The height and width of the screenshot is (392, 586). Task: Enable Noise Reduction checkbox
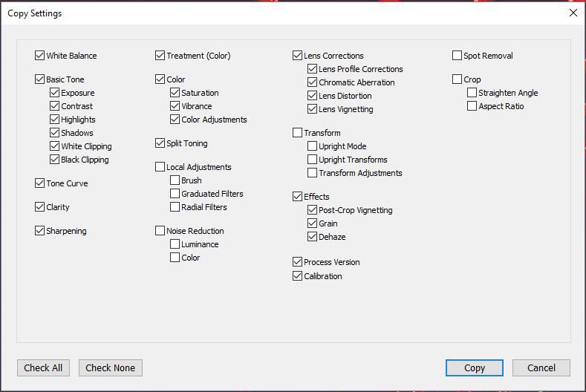pos(160,231)
